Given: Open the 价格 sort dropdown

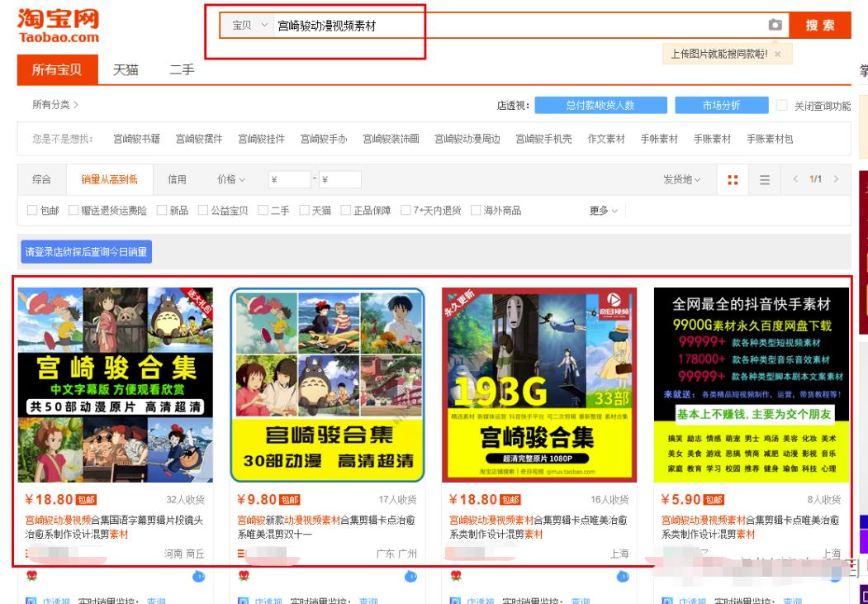Looking at the screenshot, I should [x=231, y=179].
